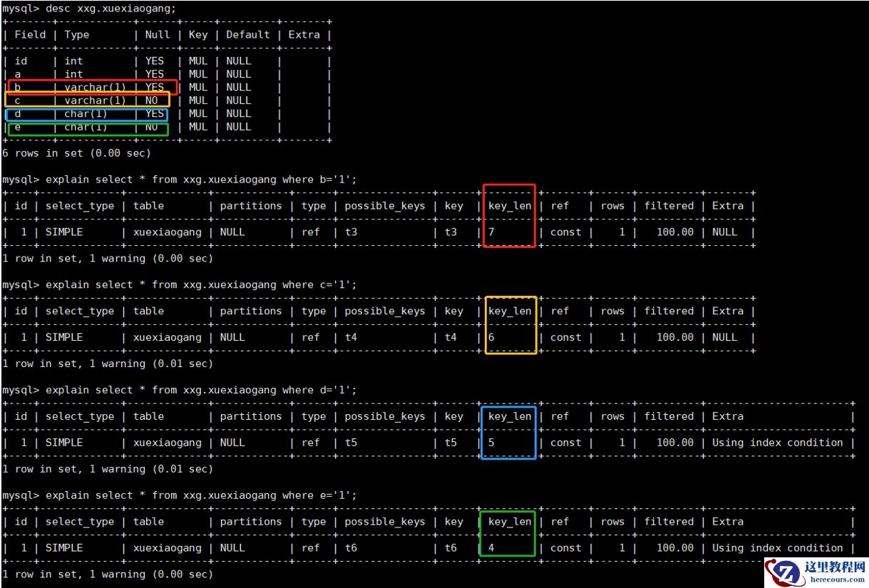Click "const" ref value in d='1' result
Image resolution: width=869 pixels, height=588 pixels.
click(566, 443)
